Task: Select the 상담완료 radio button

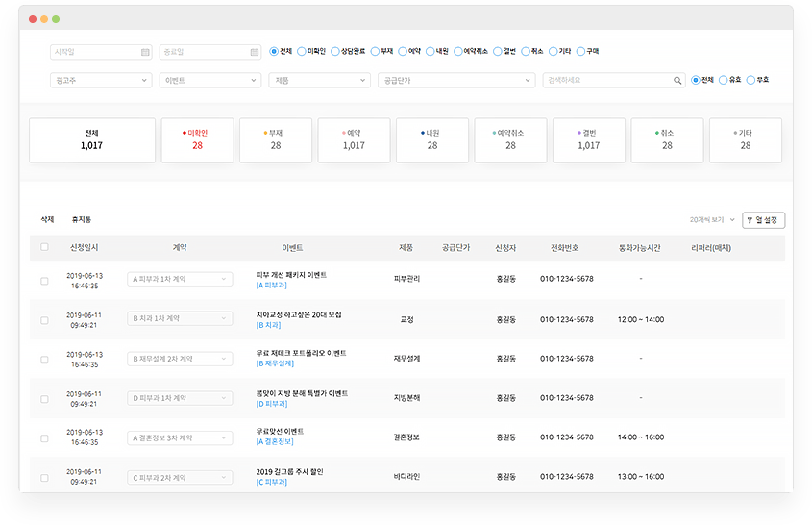Action: click(334, 52)
